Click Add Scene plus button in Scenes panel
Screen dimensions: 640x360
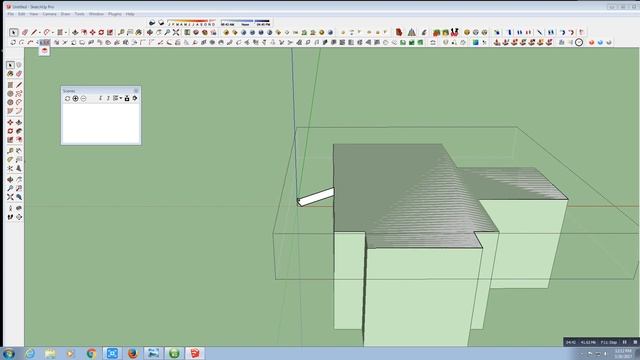coord(76,98)
